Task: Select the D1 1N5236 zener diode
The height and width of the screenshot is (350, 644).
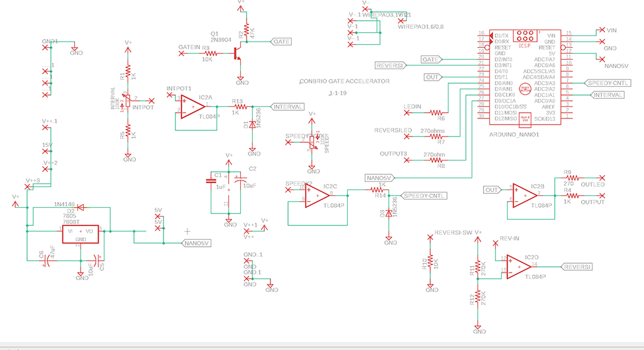Action: click(252, 125)
